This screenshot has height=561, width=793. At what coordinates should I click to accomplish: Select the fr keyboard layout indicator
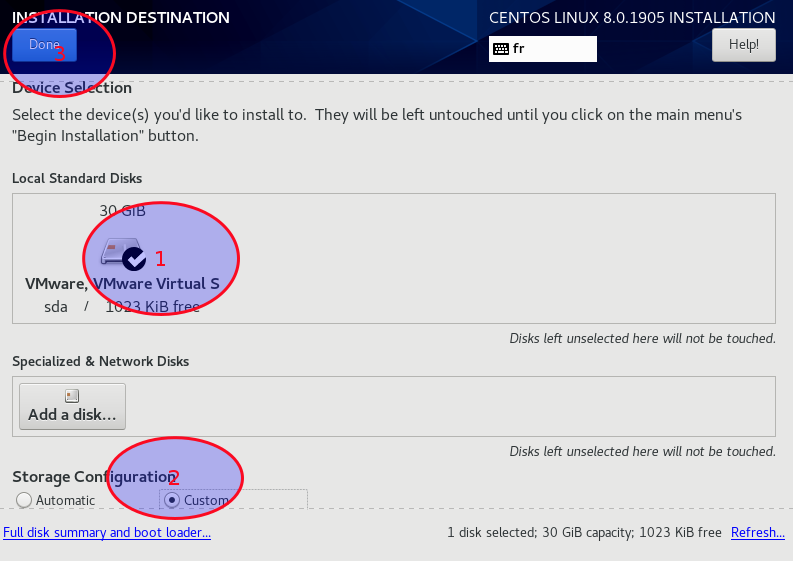click(x=543, y=49)
